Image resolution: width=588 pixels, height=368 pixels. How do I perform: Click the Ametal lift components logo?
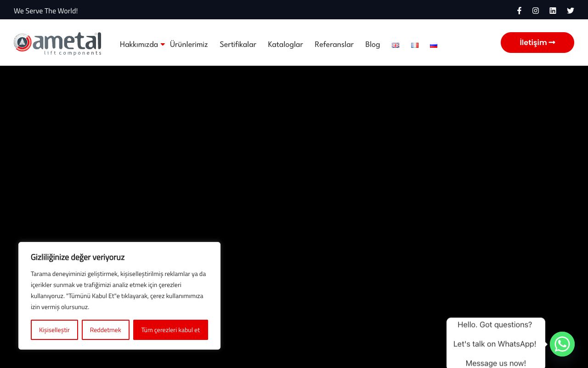click(x=57, y=44)
